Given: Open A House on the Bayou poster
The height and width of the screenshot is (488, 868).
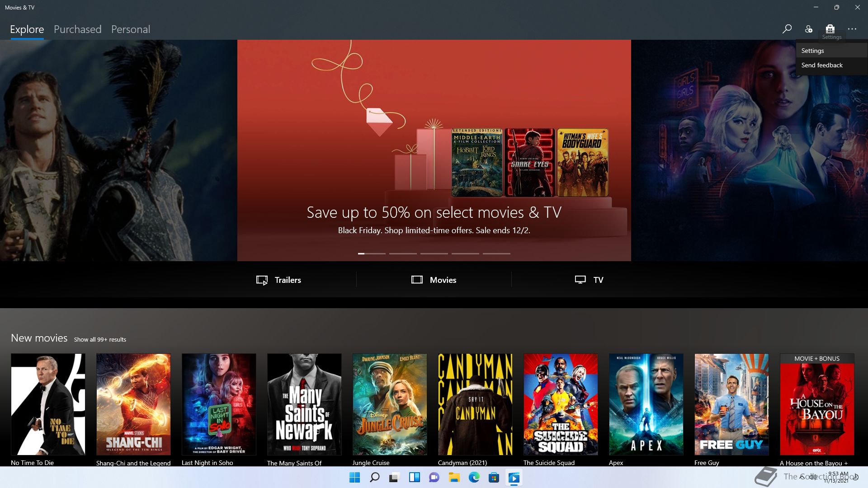Looking at the screenshot, I should (x=817, y=404).
